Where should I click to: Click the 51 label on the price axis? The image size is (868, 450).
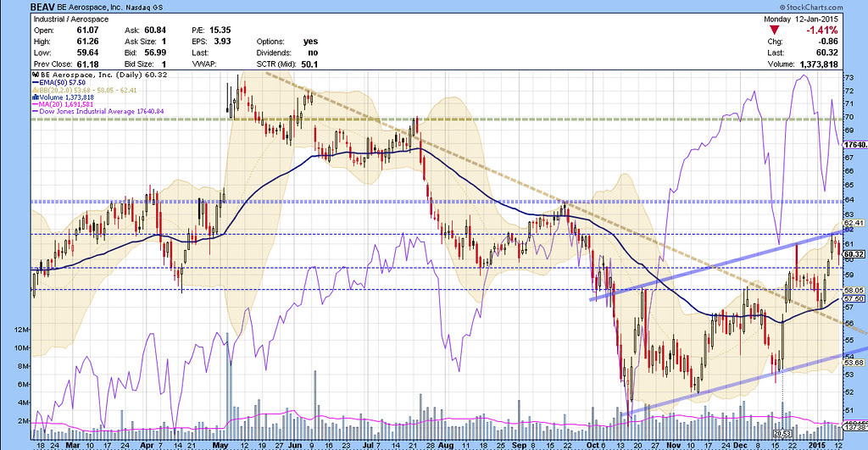(848, 410)
